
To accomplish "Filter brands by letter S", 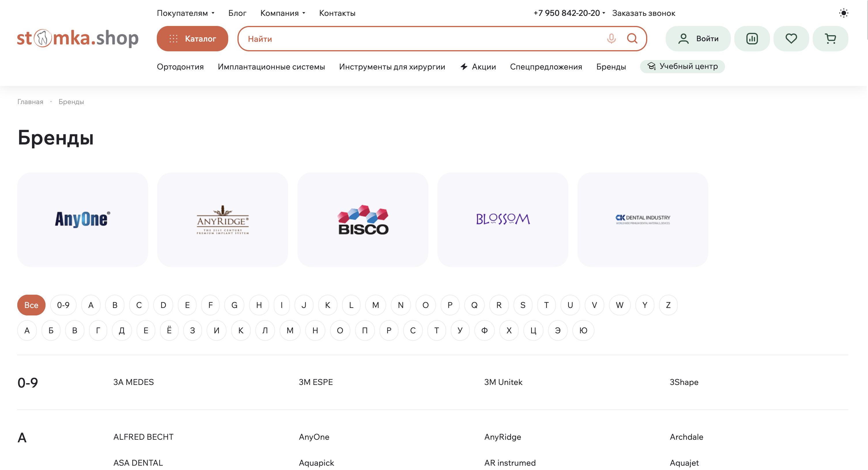I will (523, 305).
